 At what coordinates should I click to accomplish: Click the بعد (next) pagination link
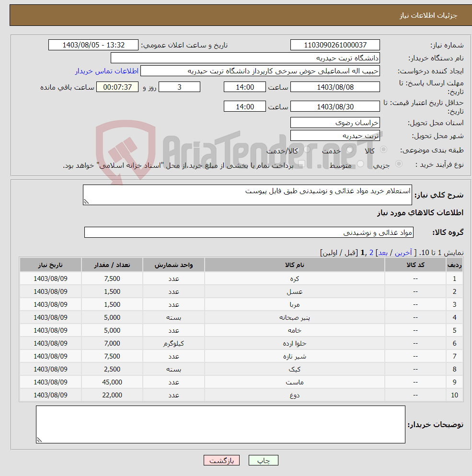tap(383, 253)
